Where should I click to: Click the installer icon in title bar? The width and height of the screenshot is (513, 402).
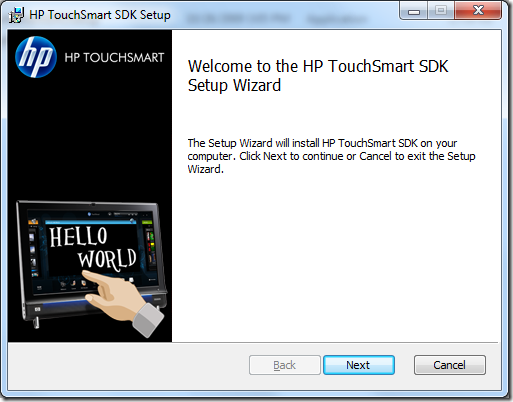[x=16, y=15]
